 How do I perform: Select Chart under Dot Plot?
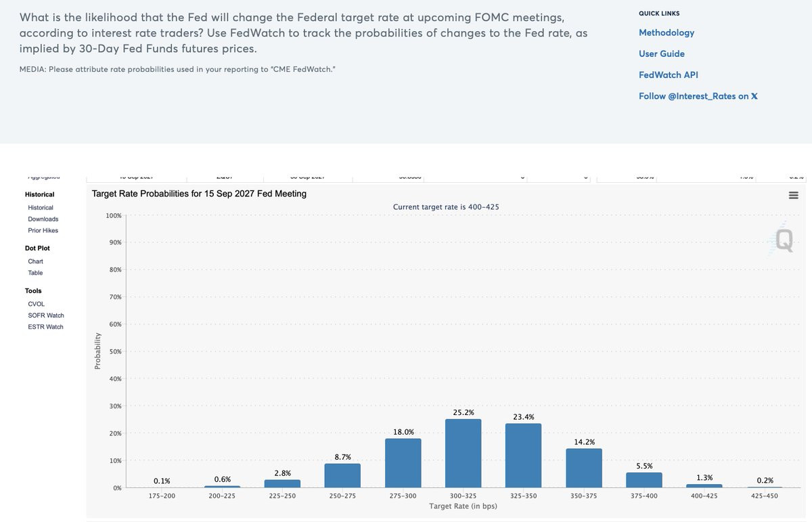click(35, 261)
